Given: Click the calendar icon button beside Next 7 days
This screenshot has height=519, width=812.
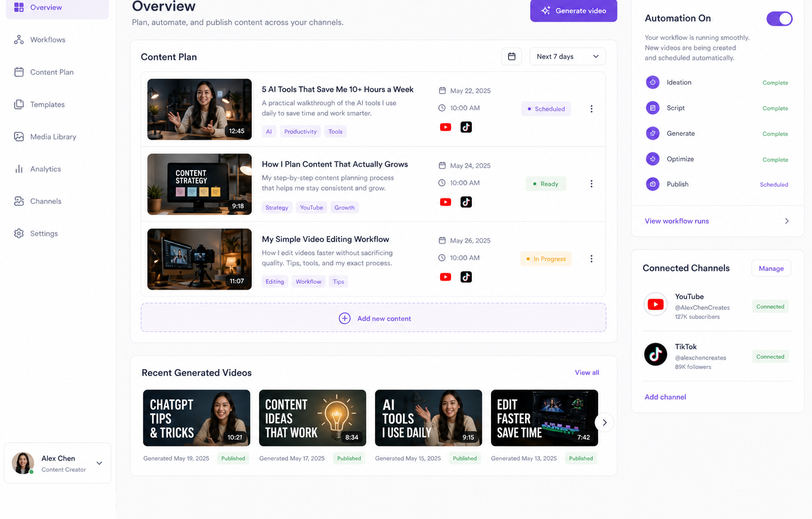Looking at the screenshot, I should (512, 56).
